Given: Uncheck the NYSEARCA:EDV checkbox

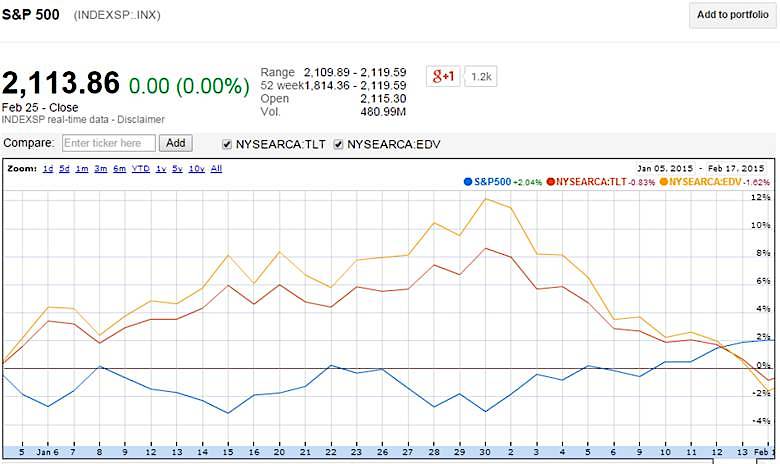Looking at the screenshot, I should click(x=338, y=144).
